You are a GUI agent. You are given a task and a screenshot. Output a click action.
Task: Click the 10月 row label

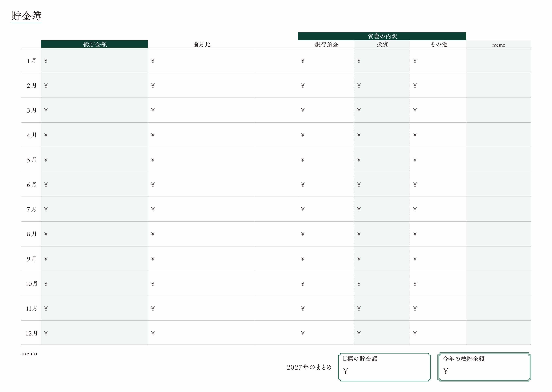pos(31,284)
